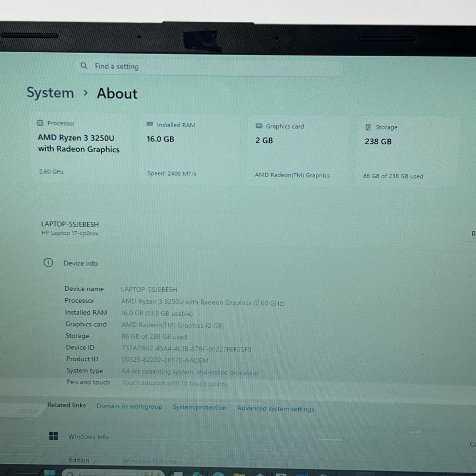Screen dimensions: 476x476
Task: Click the "About" page heading
Action: tap(117, 94)
